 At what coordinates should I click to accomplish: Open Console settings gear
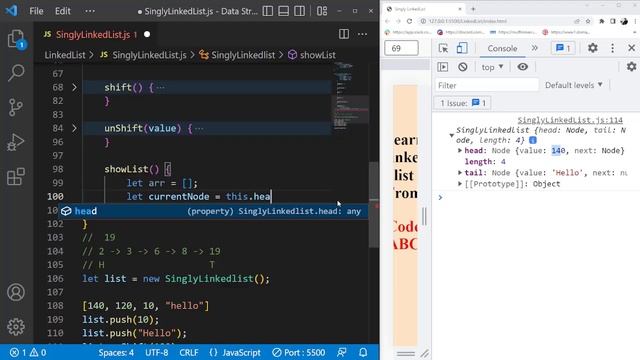pyautogui.click(x=631, y=67)
